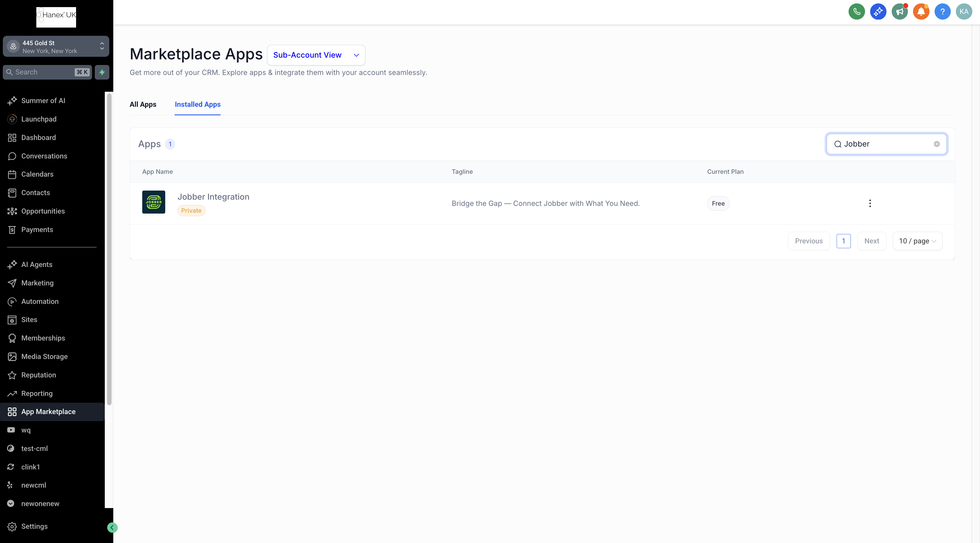Click the Jobber Integration app logo
Viewport: 980px width, 543px height.
pos(154,202)
